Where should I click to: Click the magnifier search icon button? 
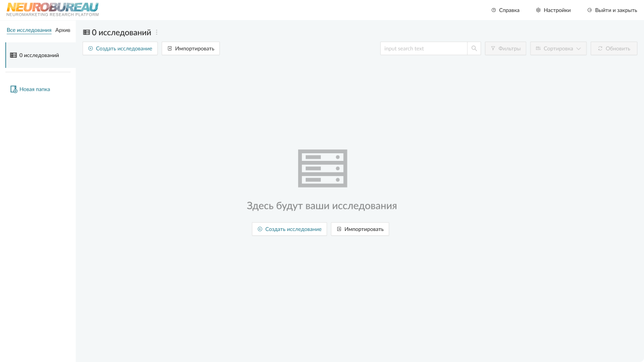(x=474, y=48)
